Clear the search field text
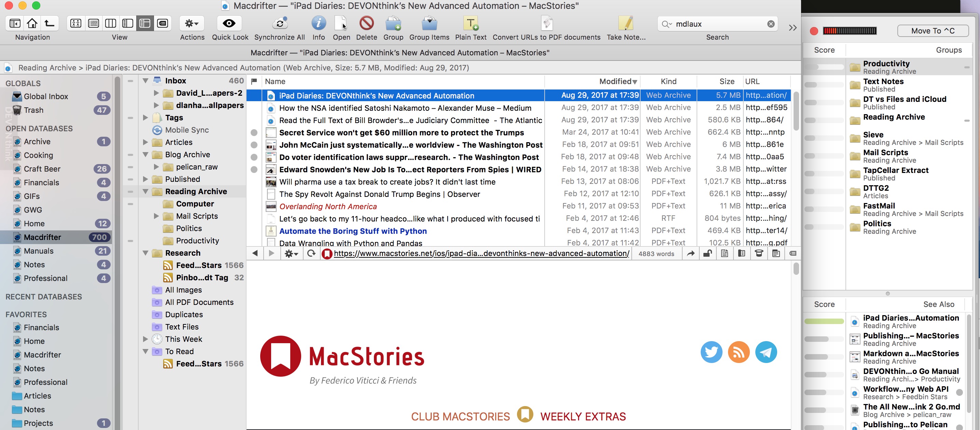The height and width of the screenshot is (430, 980). [x=771, y=24]
